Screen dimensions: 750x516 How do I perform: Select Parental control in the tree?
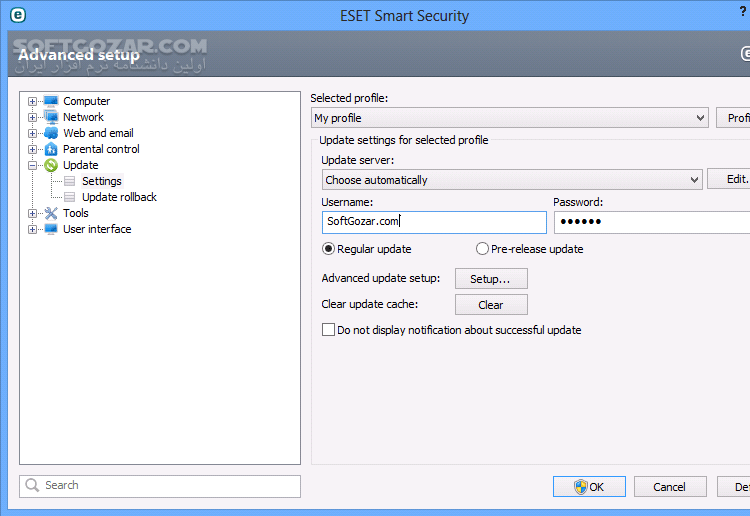pos(101,149)
